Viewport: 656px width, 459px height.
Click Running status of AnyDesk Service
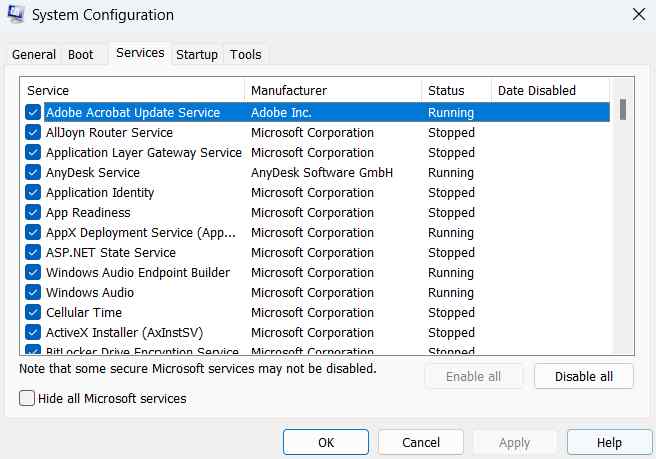pos(451,173)
